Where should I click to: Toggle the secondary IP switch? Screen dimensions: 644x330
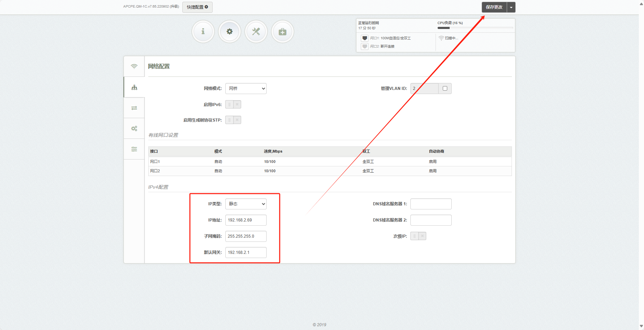(x=418, y=236)
